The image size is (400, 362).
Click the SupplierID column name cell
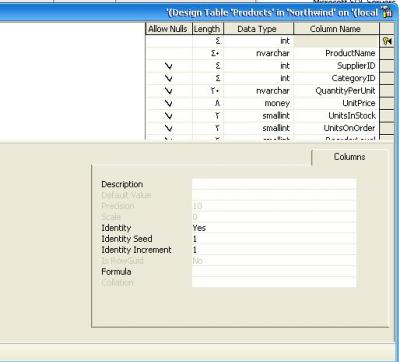click(336, 66)
